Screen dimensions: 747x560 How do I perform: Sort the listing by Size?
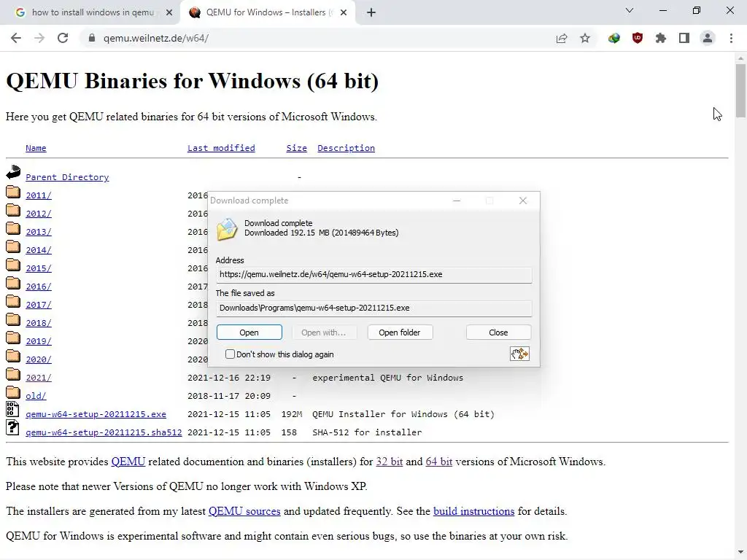point(296,148)
